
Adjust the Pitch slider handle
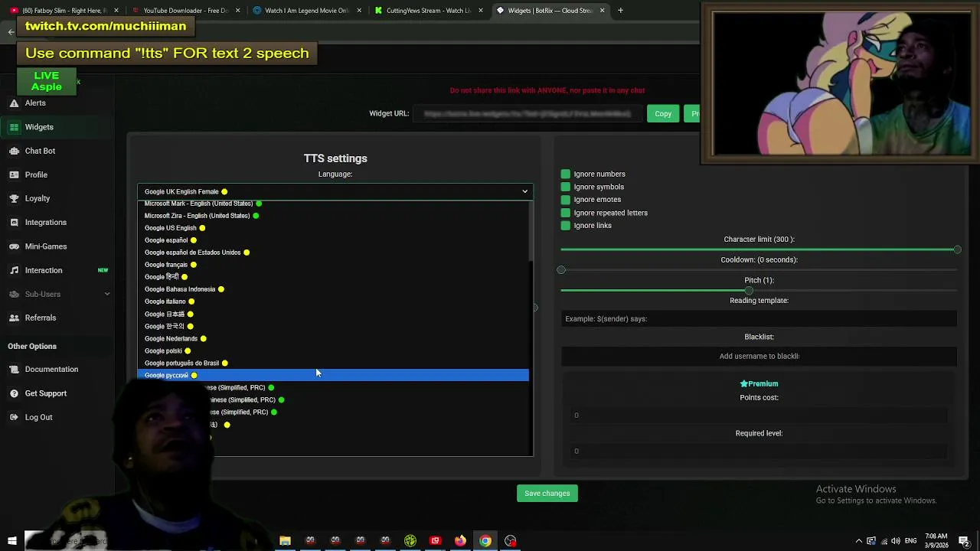749,290
